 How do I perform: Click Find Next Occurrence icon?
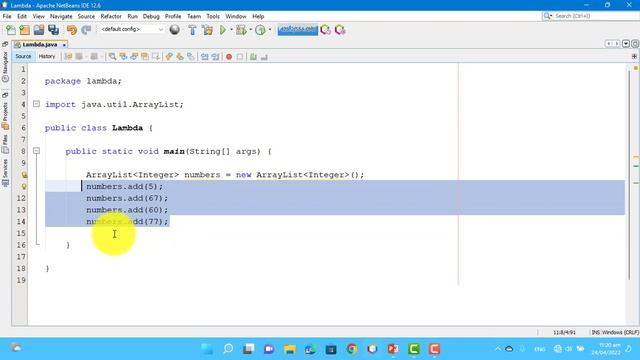tap(134, 57)
